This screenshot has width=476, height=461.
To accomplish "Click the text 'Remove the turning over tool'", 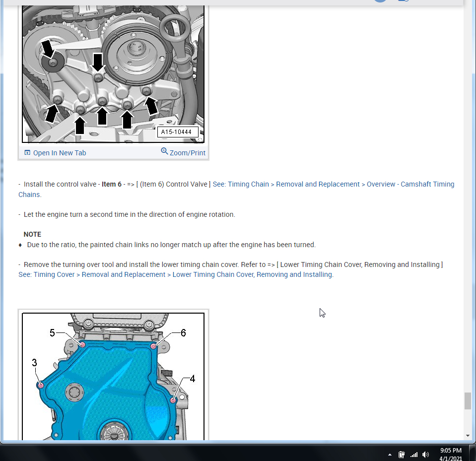I will [69, 264].
